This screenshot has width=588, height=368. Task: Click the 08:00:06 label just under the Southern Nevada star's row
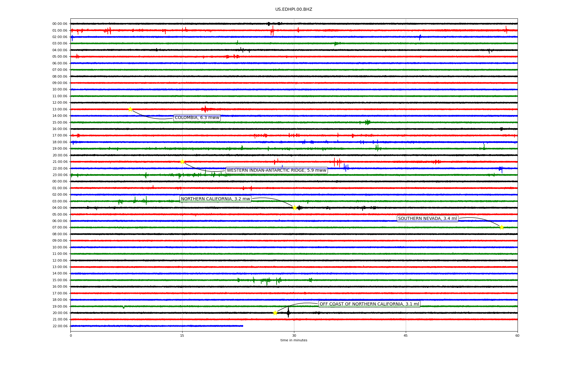pos(60,234)
